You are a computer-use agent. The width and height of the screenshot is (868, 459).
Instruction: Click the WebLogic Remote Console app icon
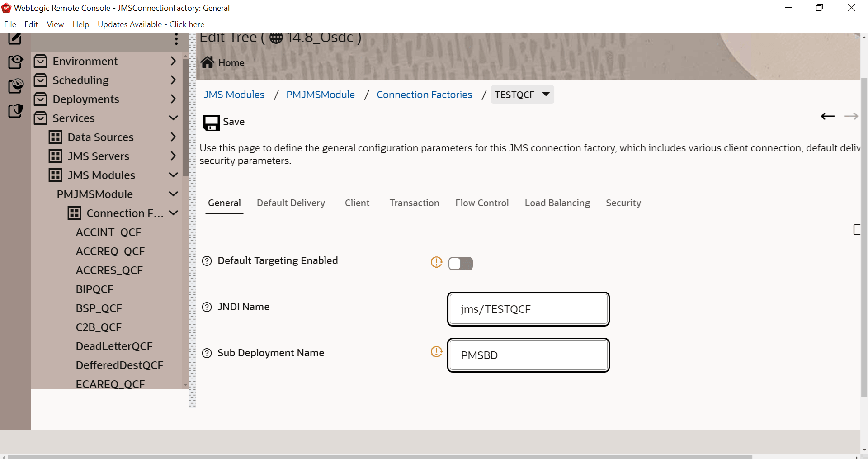coord(6,8)
